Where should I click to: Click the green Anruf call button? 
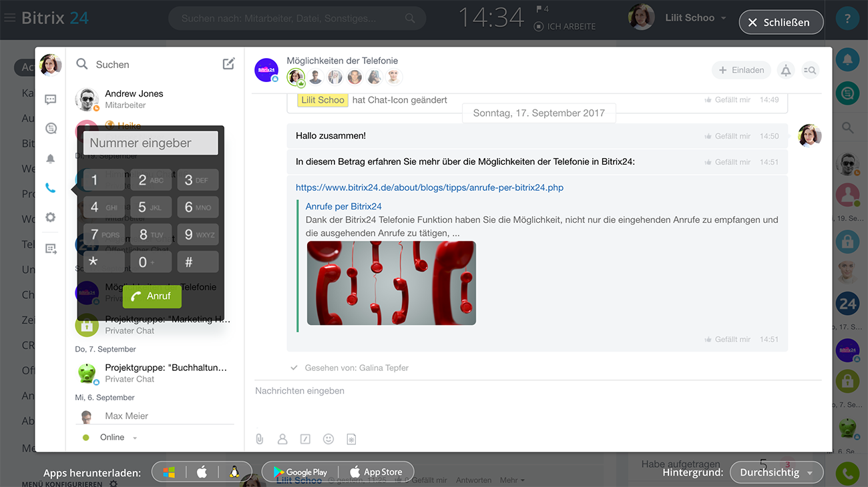(x=152, y=296)
